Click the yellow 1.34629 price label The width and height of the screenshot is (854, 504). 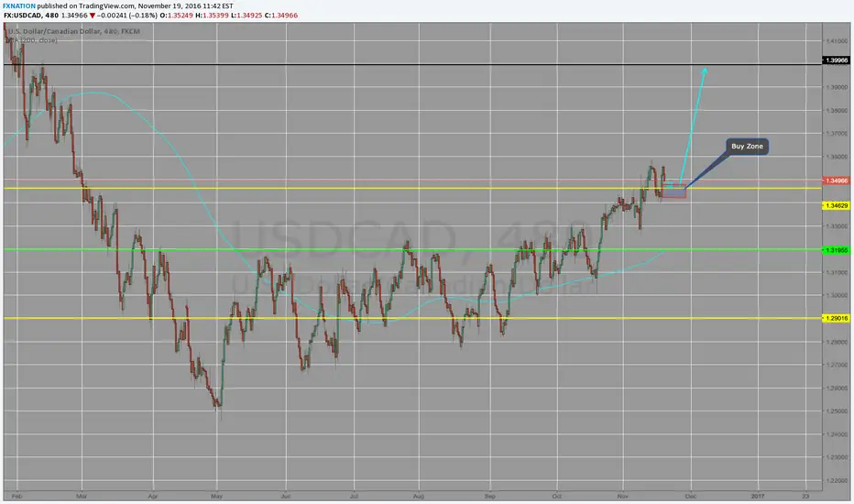[x=836, y=205]
